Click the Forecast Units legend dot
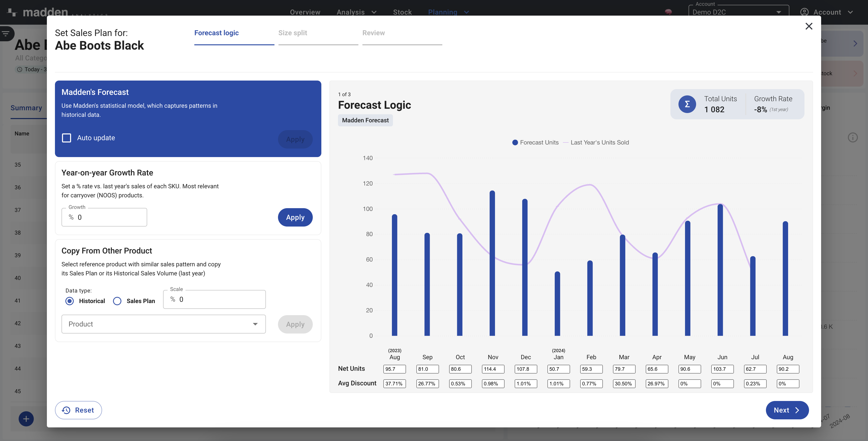This screenshot has height=441, width=868. tap(515, 142)
